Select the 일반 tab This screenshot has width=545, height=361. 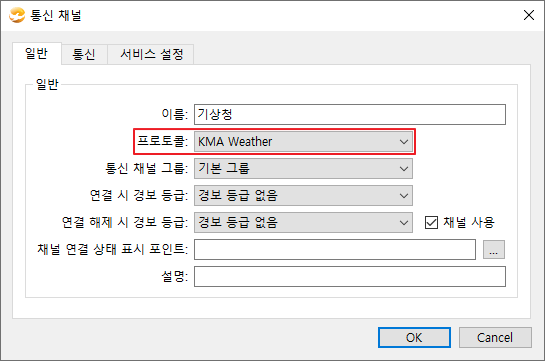[37, 54]
